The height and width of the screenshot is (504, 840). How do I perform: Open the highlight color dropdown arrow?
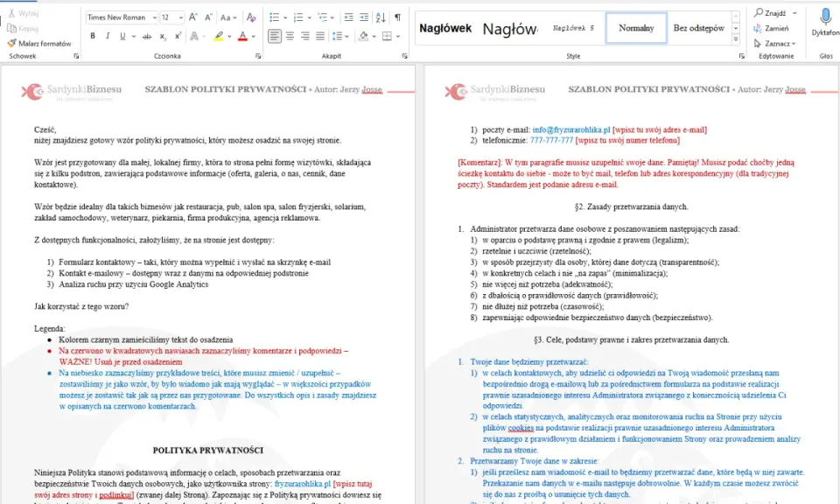point(229,37)
